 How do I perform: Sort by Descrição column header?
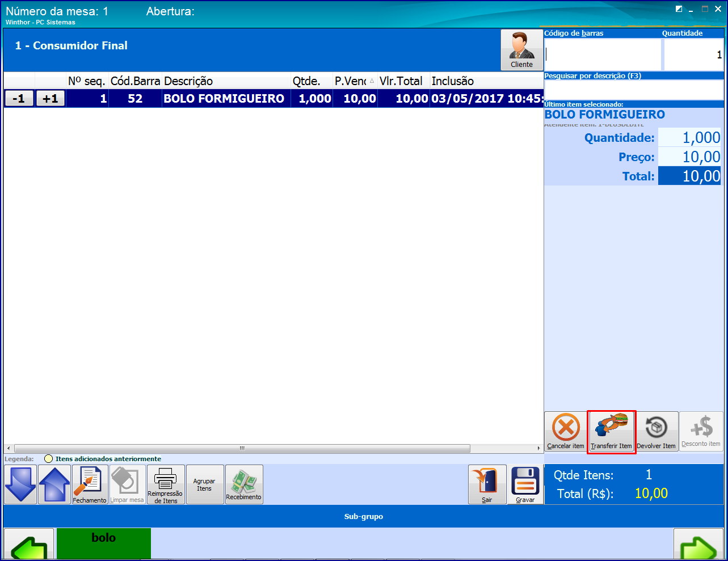click(x=226, y=81)
